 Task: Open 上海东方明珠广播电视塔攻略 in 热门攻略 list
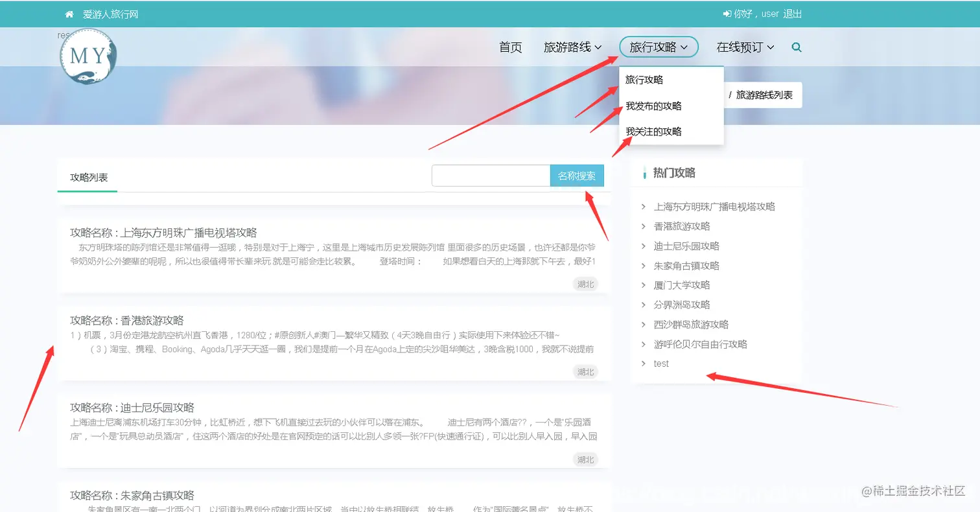point(714,207)
